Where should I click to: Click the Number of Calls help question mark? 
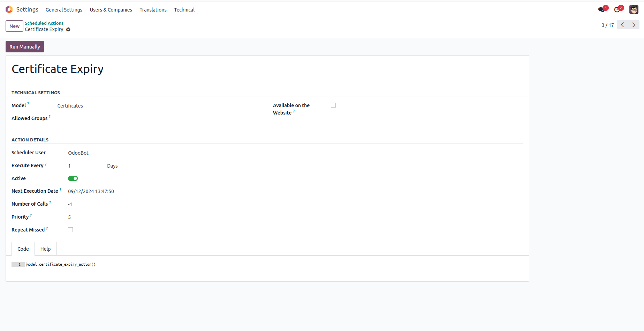50,202
